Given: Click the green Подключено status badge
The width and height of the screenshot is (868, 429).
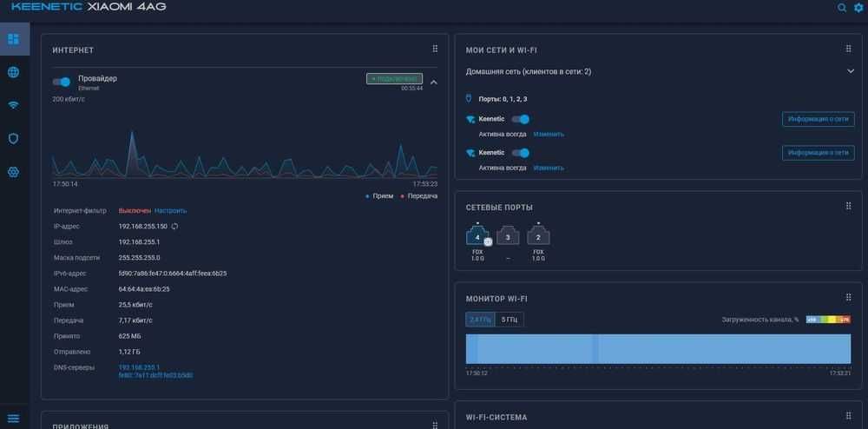Looking at the screenshot, I should point(394,79).
